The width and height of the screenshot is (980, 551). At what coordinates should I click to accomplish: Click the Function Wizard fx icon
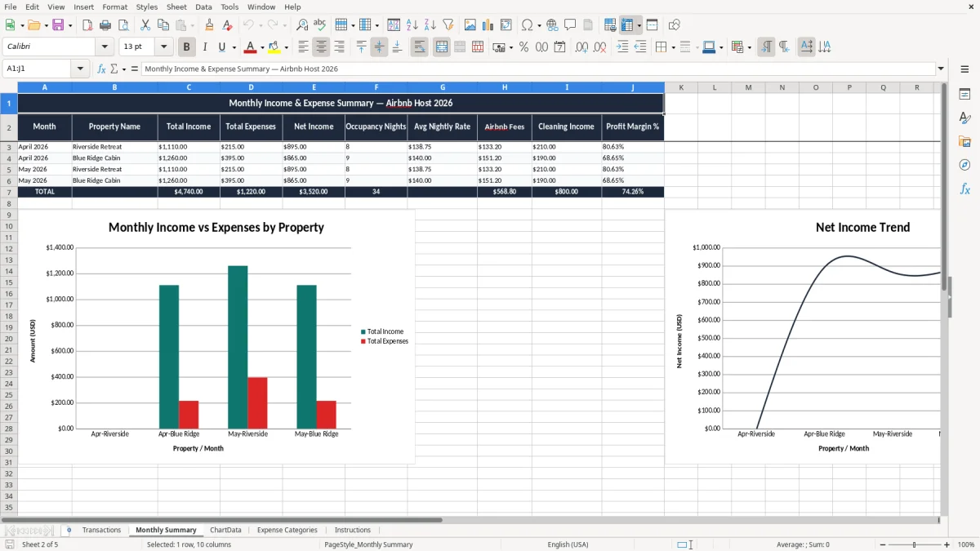102,69
